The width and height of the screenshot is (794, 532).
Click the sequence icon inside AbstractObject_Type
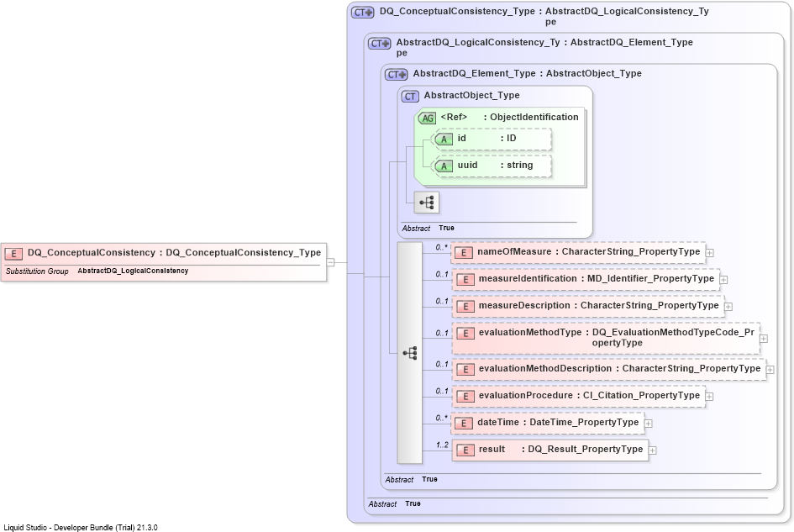click(426, 203)
